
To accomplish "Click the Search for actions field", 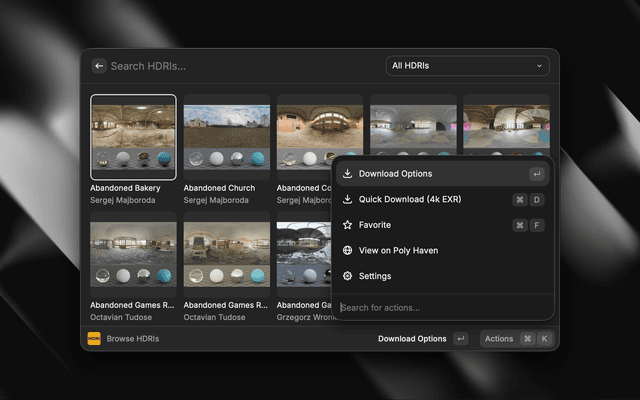I will click(440, 307).
